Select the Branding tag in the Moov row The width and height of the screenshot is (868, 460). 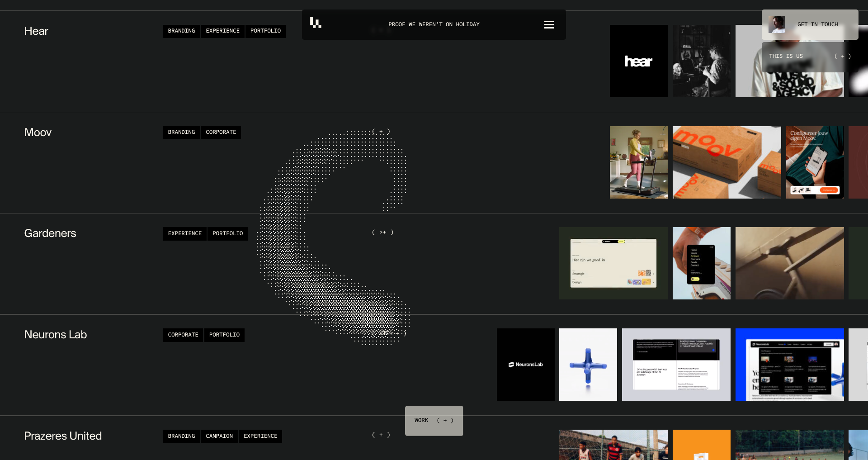click(x=181, y=133)
